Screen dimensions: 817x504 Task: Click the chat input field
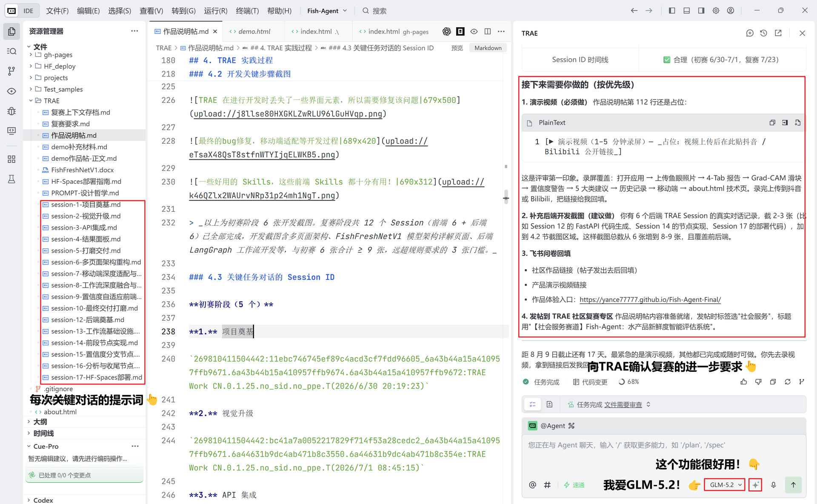[x=664, y=445]
